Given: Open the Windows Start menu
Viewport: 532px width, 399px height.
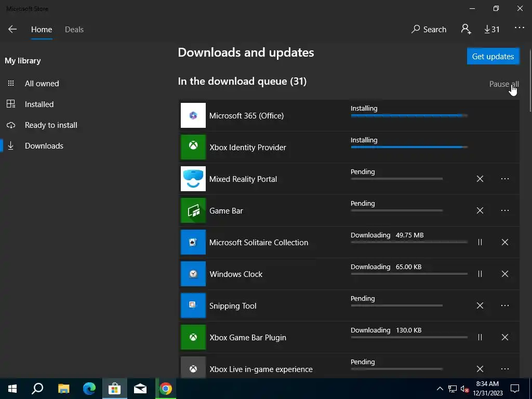Looking at the screenshot, I should [x=12, y=389].
